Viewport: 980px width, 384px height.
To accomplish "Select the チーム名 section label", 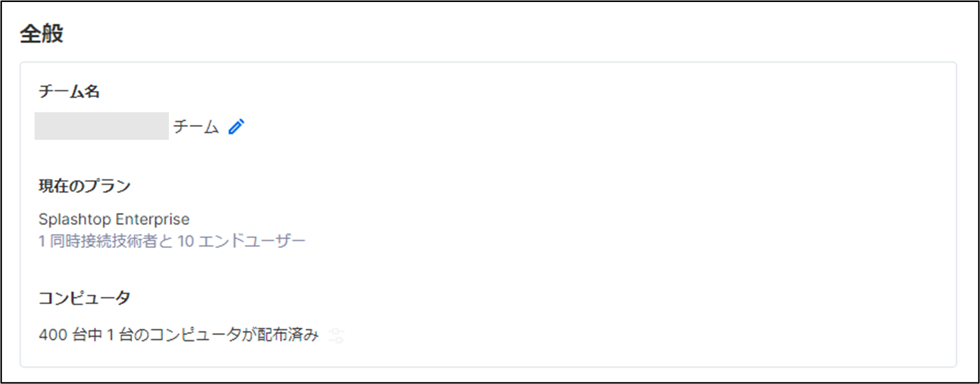I will tap(69, 92).
